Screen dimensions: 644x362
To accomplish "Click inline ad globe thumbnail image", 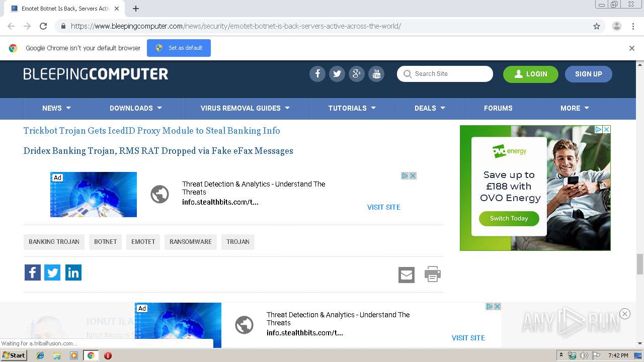I will click(x=94, y=195).
